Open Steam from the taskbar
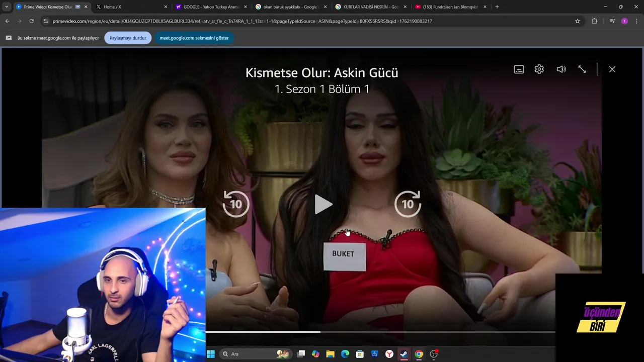This screenshot has width=644, height=362. 404,354
